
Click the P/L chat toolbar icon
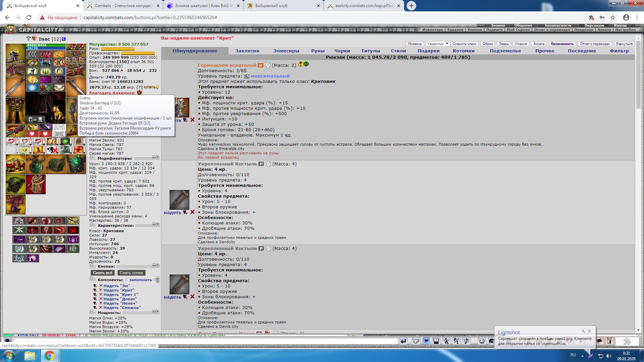[x=456, y=341]
